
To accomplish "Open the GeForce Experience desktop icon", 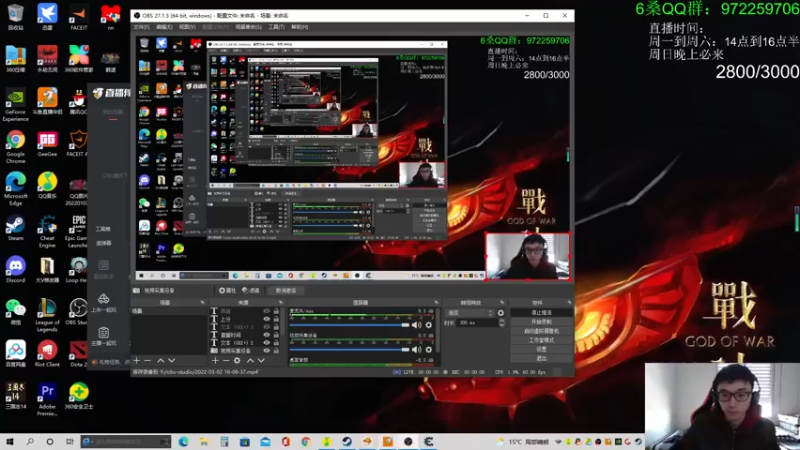I will (15, 105).
